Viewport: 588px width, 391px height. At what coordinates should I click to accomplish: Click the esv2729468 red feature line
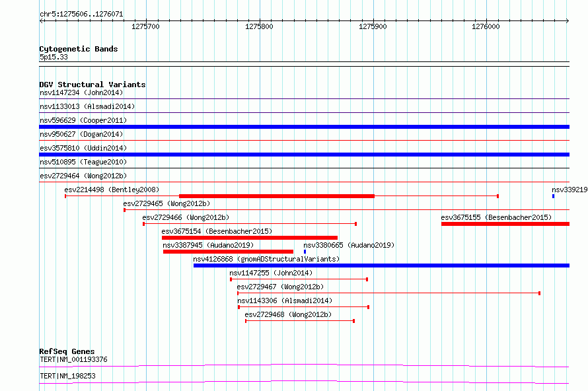300,321
